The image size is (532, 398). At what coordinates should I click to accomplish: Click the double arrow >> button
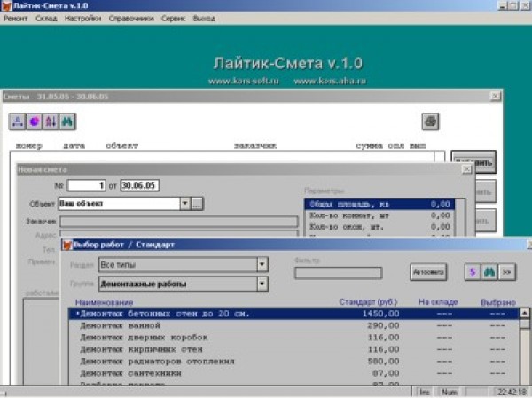(506, 271)
